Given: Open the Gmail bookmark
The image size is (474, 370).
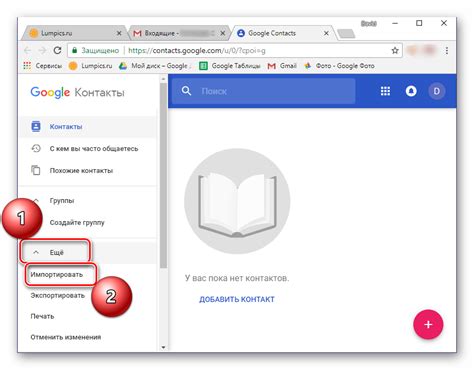Looking at the screenshot, I should point(282,66).
